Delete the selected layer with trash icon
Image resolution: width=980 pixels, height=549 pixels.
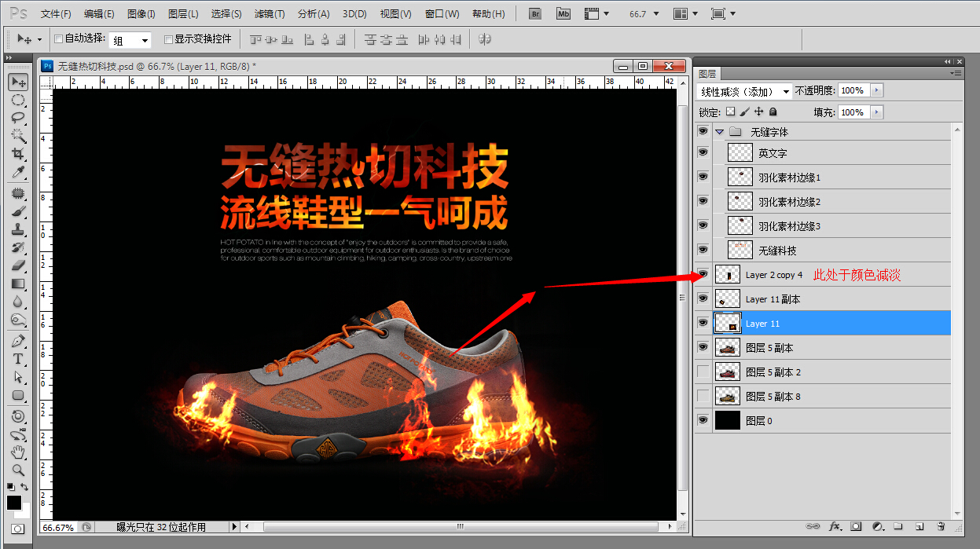pyautogui.click(x=941, y=526)
